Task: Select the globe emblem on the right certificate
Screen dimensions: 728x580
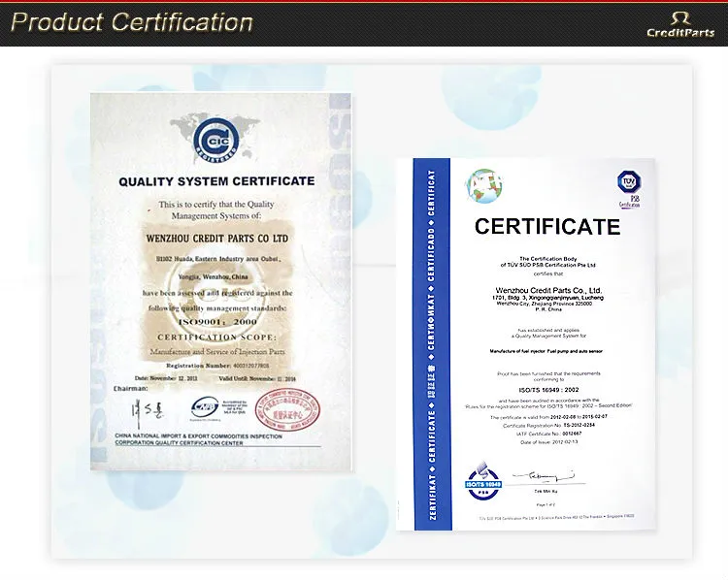Action: 482,184
